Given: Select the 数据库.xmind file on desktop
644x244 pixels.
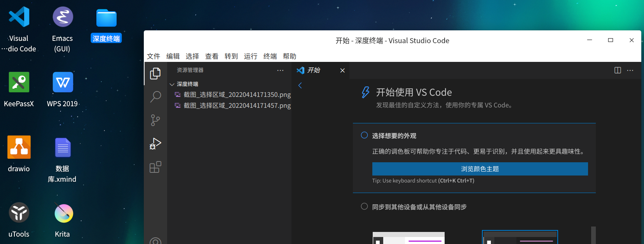Looking at the screenshot, I should [63, 147].
